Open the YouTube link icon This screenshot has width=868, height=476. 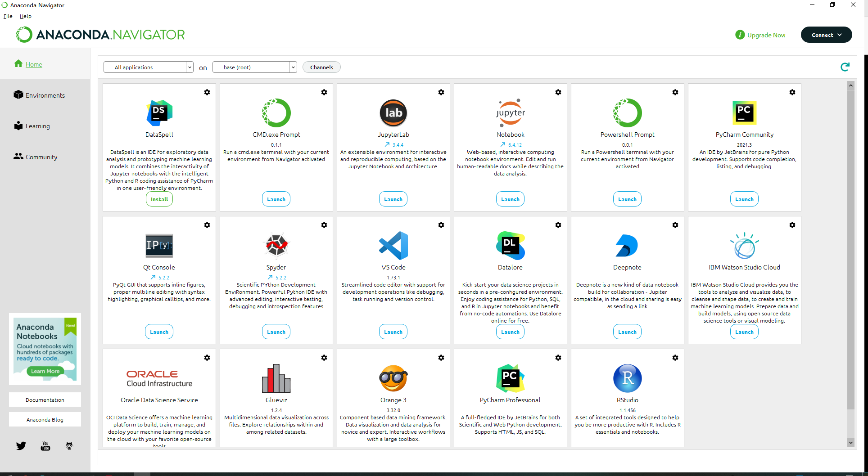[x=45, y=446]
